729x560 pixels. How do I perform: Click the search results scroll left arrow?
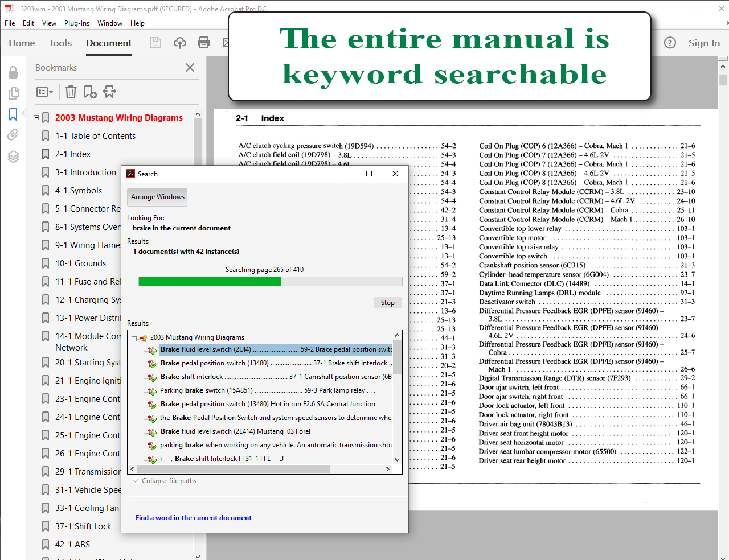(x=133, y=470)
